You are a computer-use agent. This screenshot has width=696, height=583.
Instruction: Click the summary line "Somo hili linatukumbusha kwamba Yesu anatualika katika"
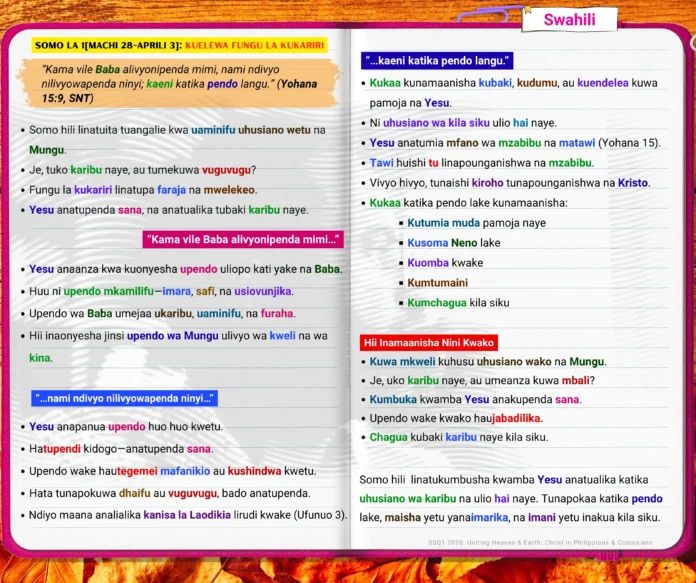coord(504,480)
